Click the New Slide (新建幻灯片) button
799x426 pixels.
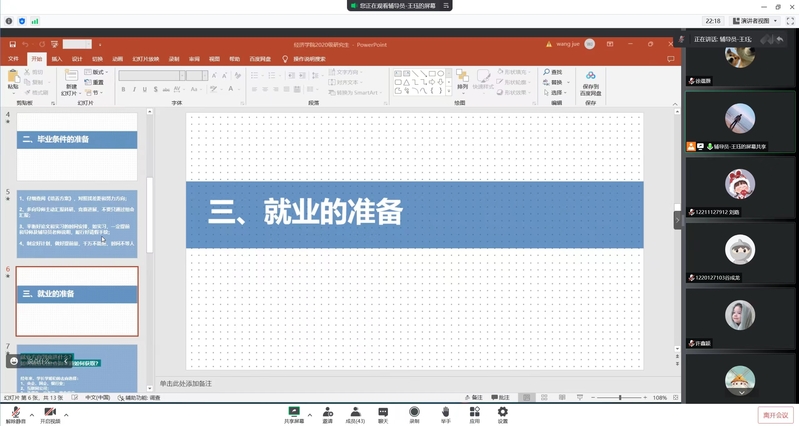tap(71, 82)
